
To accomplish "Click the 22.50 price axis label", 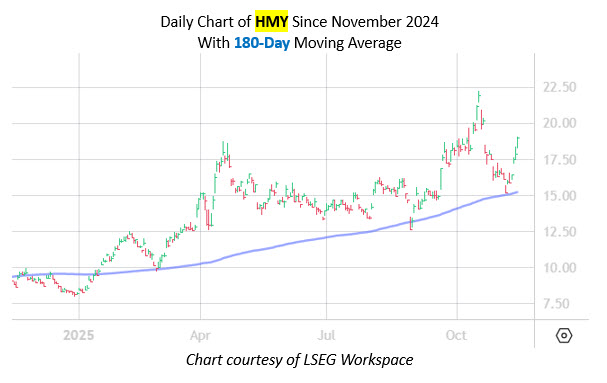I will (x=559, y=87).
